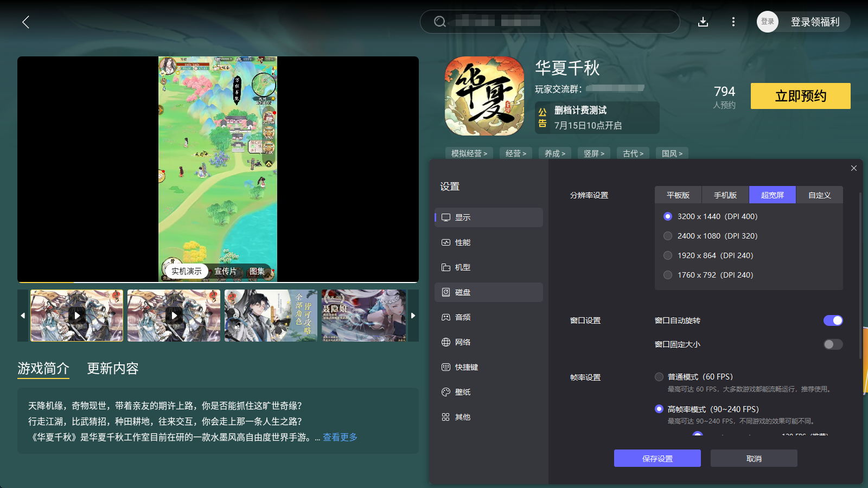This screenshot has width=868, height=488.
Task: Click the main gameplay video preview
Action: [x=218, y=169]
